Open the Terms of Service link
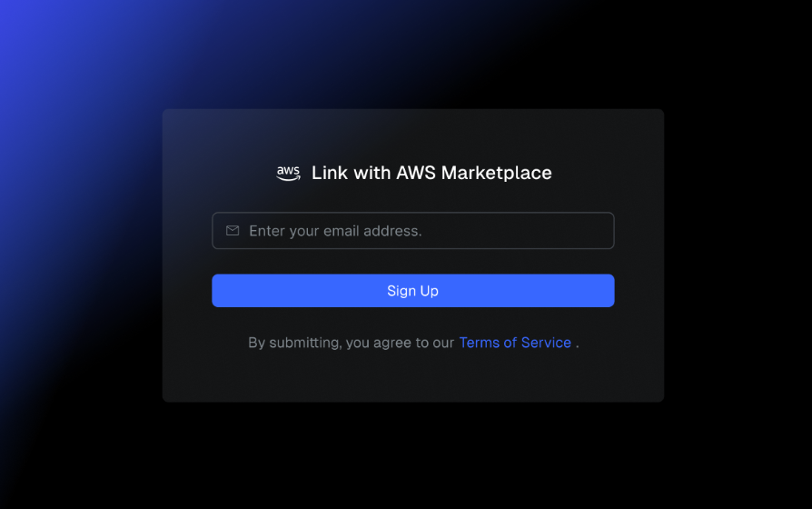This screenshot has width=812, height=509. 515,343
